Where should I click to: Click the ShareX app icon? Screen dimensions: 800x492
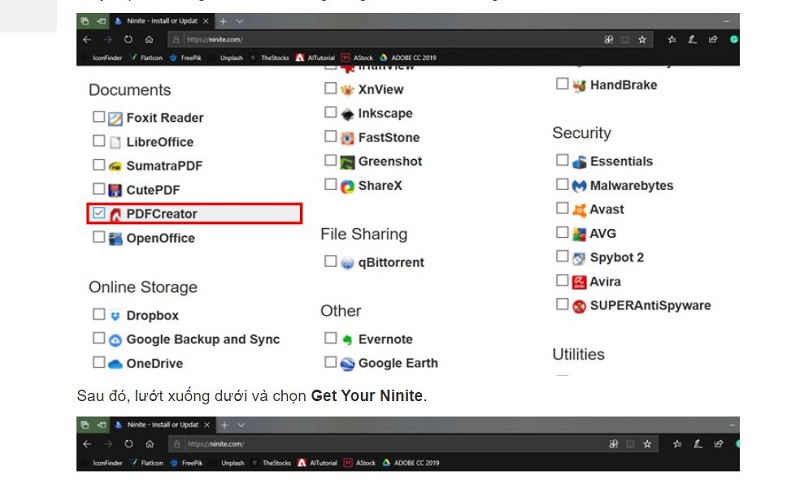(347, 187)
